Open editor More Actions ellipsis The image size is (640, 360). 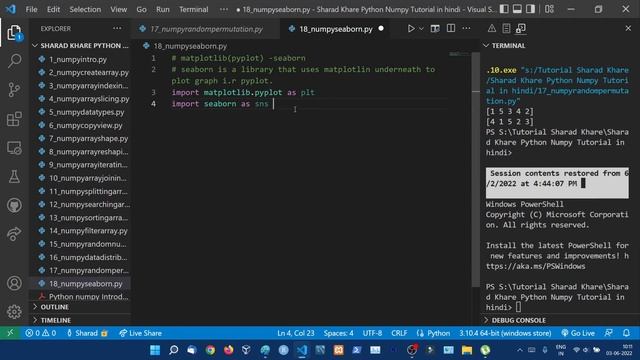(x=466, y=29)
